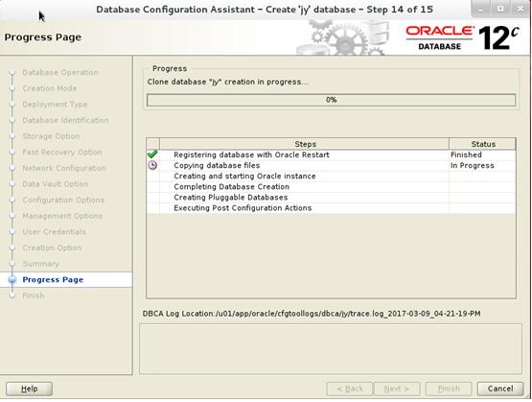
Task: Click the 'Registering database with Oracle Restart' row
Action: 331,154
